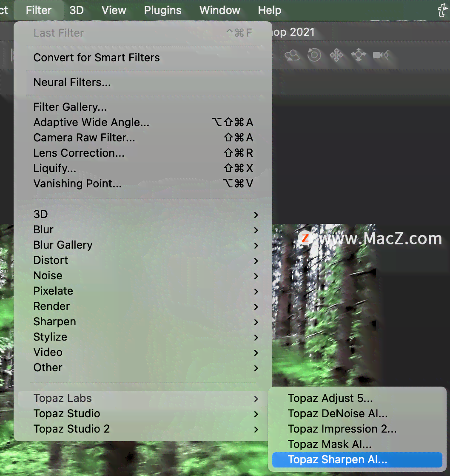The image size is (450, 476).
Task: Launch Topaz DeNoise AI plugin
Action: coord(357,414)
